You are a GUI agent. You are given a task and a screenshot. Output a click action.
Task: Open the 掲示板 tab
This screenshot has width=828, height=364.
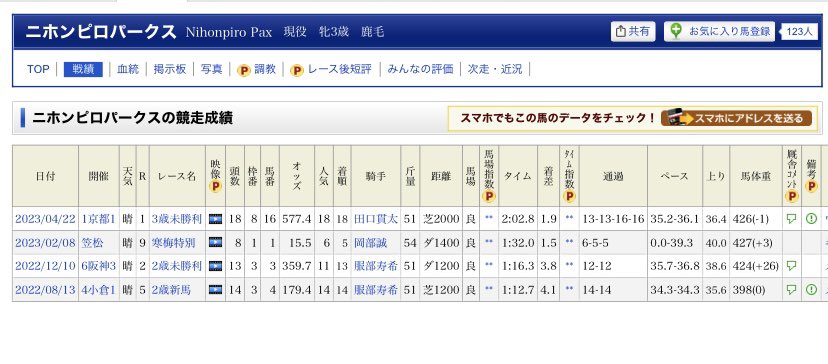point(170,69)
